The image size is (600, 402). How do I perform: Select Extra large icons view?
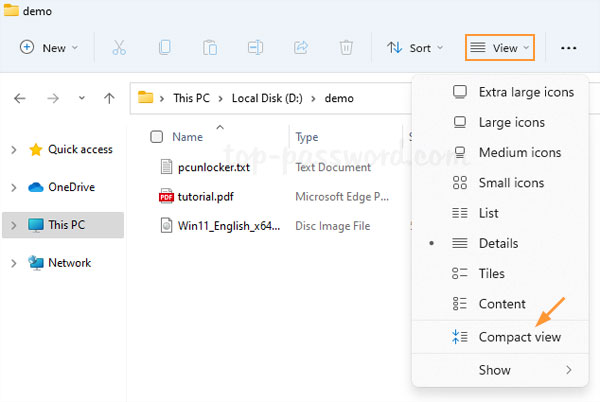click(526, 92)
